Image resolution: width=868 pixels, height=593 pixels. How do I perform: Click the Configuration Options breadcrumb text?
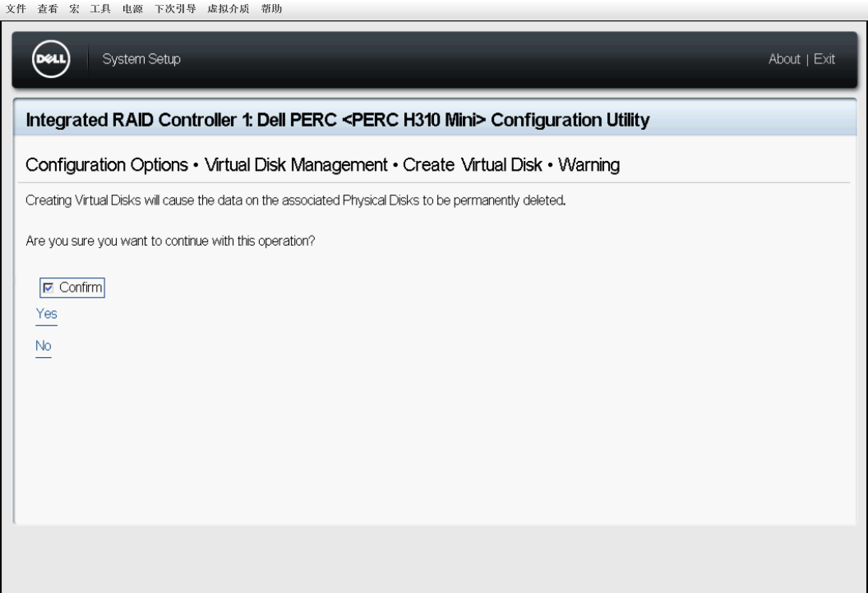pos(107,165)
